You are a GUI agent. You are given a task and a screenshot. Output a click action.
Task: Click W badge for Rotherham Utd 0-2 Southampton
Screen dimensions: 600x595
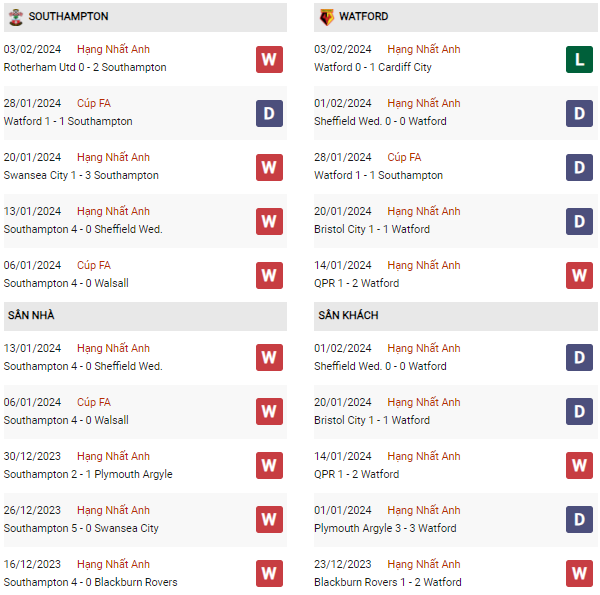pos(269,60)
